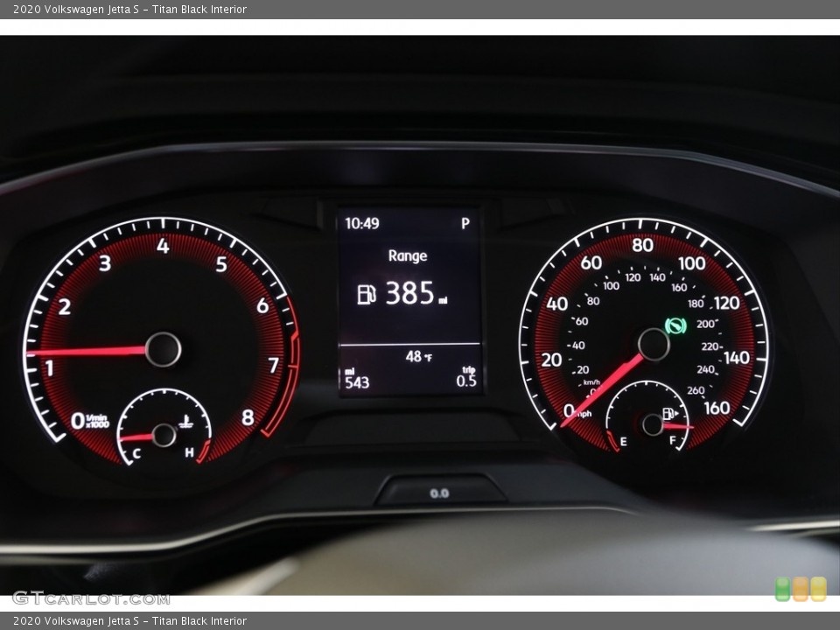Viewport: 840px width, 630px height.
Task: Click the odometer reading 543
Action: pos(357,382)
